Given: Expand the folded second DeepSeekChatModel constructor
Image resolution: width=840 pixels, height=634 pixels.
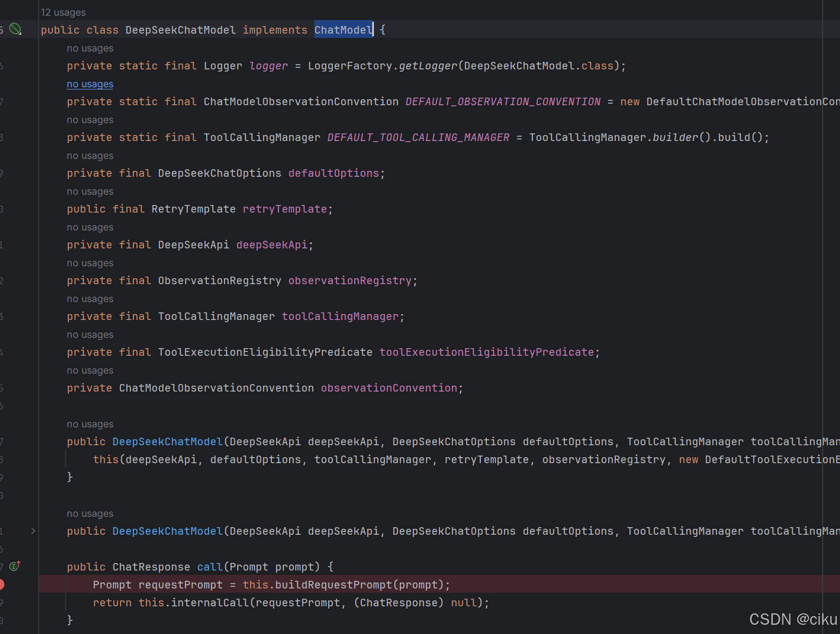Looking at the screenshot, I should point(33,531).
